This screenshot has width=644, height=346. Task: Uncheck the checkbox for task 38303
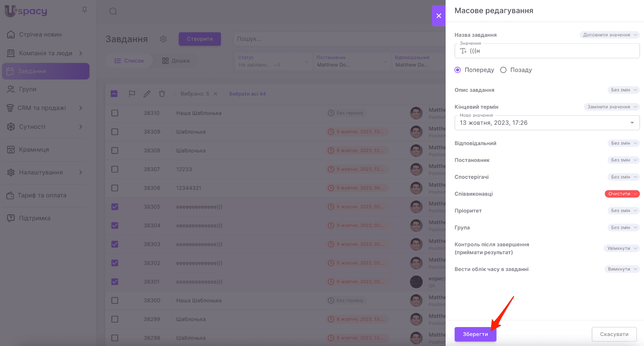pyautogui.click(x=115, y=244)
